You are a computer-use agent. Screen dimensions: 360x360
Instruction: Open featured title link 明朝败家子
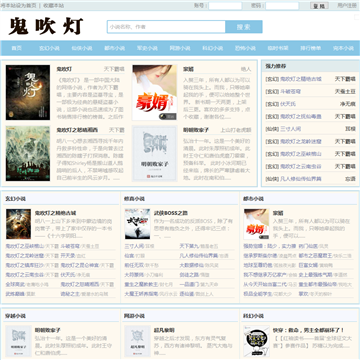196,130
